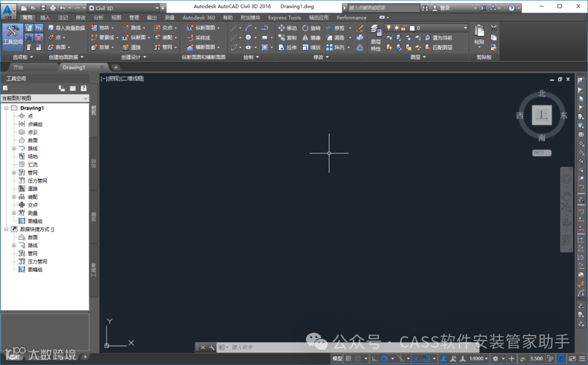Toggle object snap tracking in status bar
The height and width of the screenshot is (365, 588).
click(x=416, y=358)
